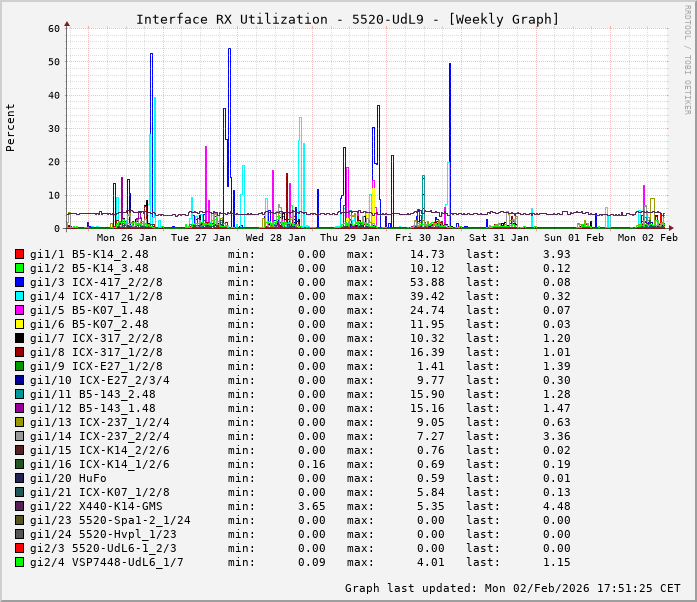Click the legend label 'gi1/12 B5-143_1.48'

(x=92, y=408)
